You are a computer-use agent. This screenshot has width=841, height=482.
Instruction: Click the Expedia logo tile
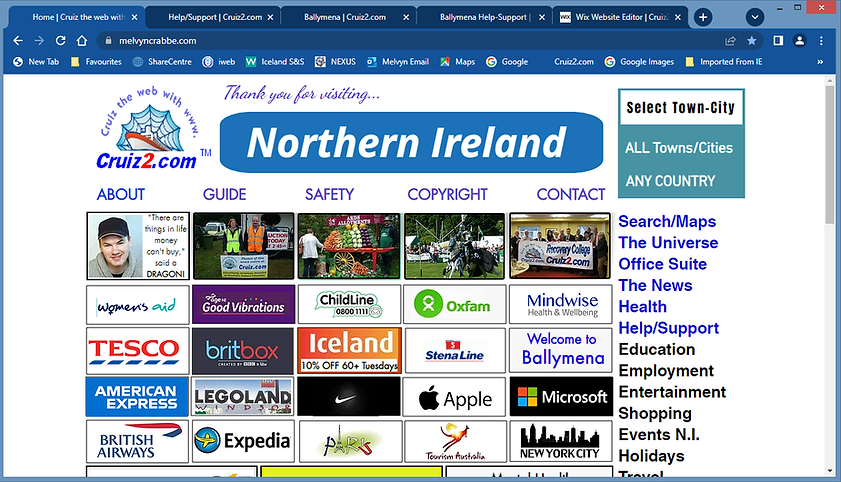[244, 441]
